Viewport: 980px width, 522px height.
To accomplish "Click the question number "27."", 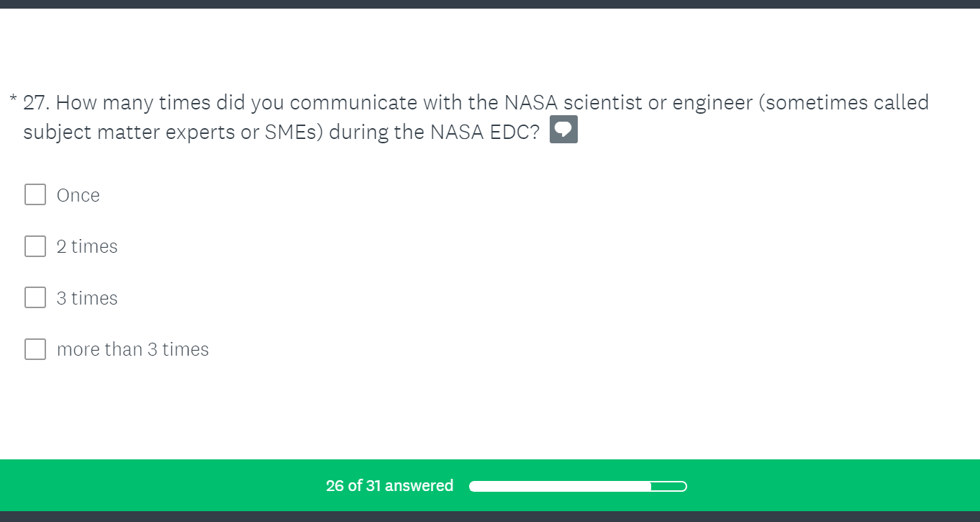I will 36,103.
